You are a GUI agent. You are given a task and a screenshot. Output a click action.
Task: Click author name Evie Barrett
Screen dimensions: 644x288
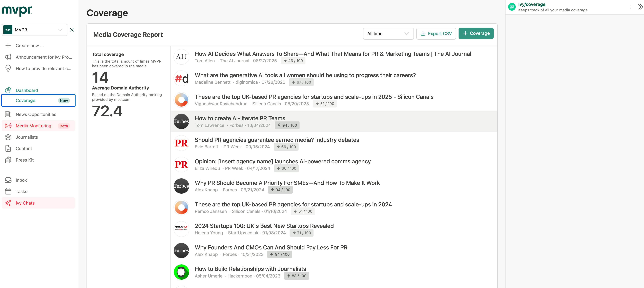(206, 147)
